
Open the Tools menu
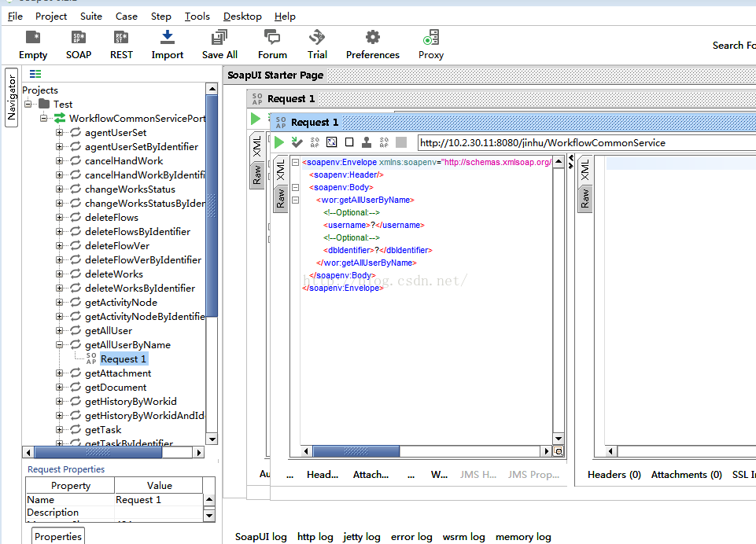coord(197,16)
